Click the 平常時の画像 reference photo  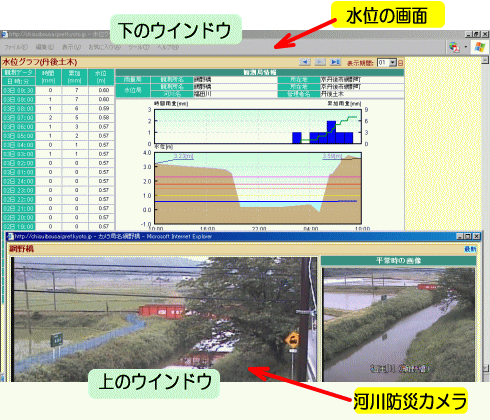point(399,325)
